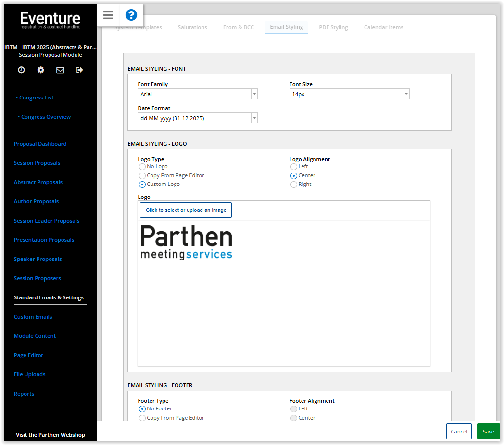Go to Proposal Dashboard

coord(40,144)
